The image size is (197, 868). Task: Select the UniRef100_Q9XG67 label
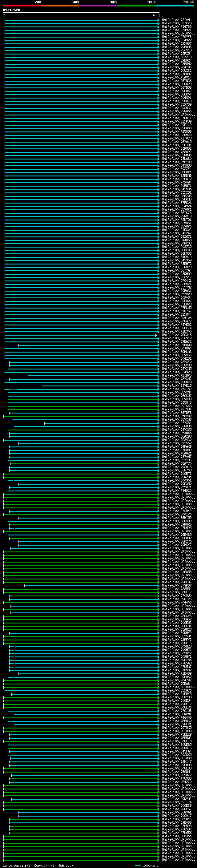[177, 43]
